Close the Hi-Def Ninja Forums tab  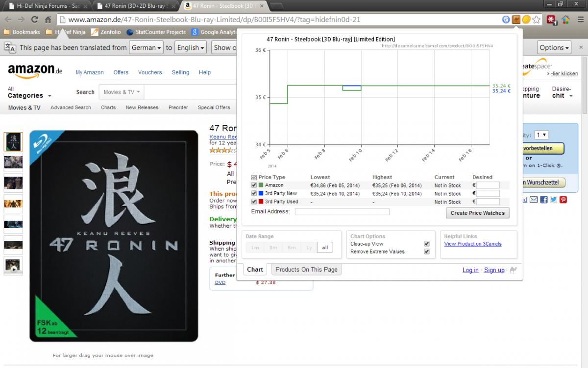85,6
